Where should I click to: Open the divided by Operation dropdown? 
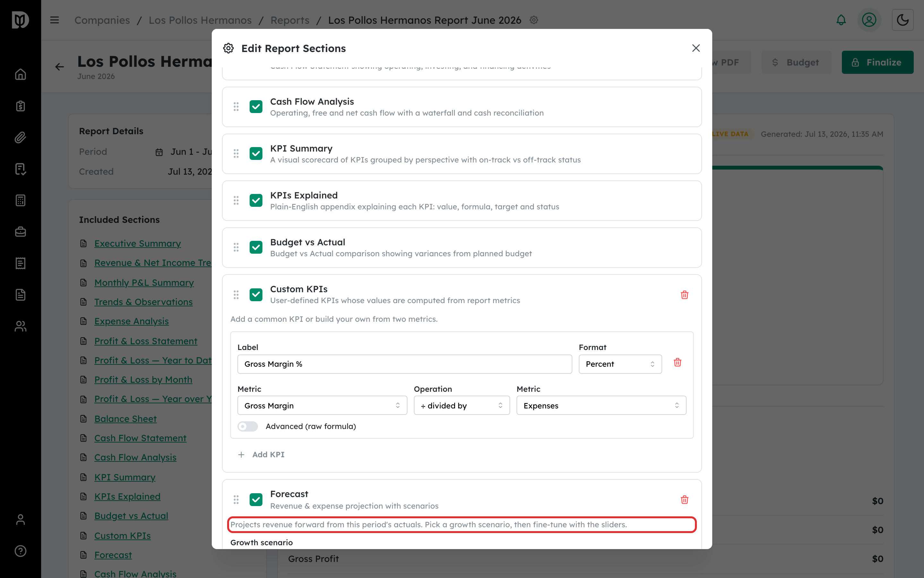pos(462,405)
